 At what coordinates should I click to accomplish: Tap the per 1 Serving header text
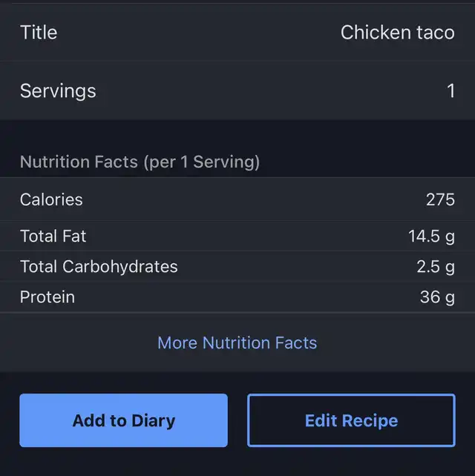click(201, 162)
